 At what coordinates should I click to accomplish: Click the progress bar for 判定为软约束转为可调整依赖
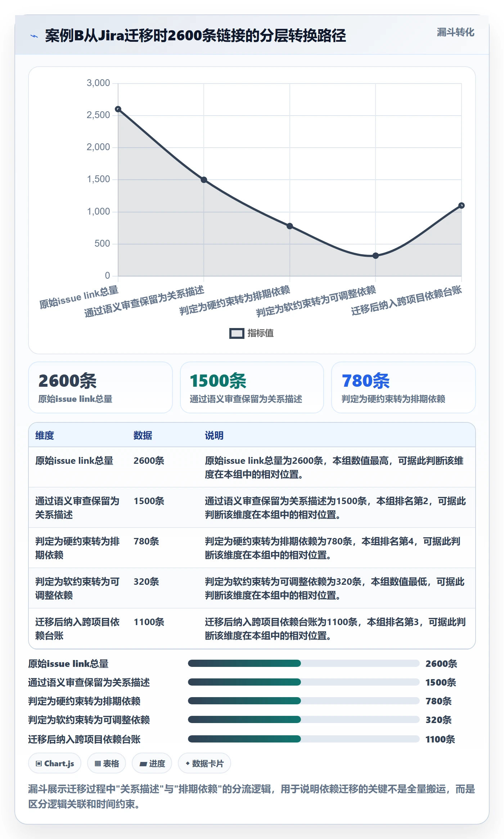click(x=303, y=719)
